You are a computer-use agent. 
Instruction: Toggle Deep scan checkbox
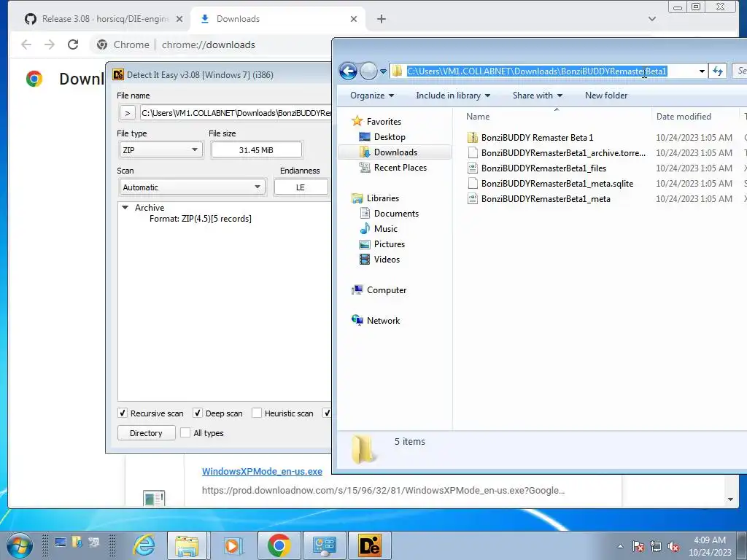click(198, 413)
